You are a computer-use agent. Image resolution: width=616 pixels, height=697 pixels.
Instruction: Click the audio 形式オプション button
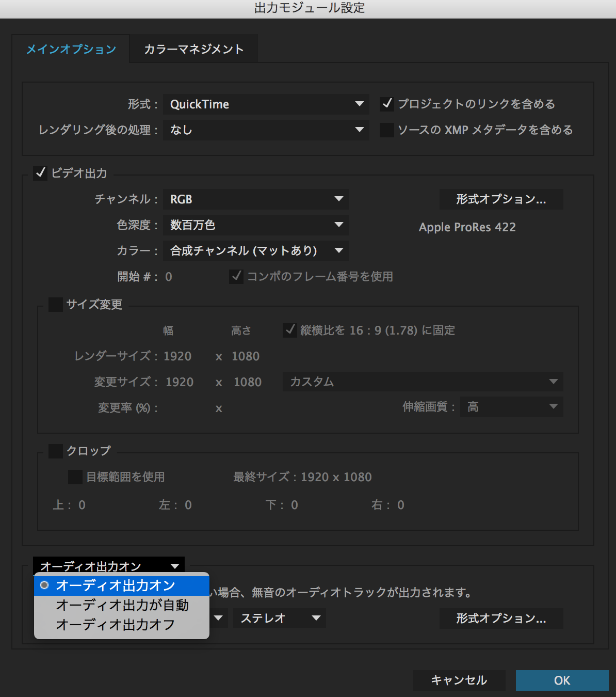pyautogui.click(x=501, y=619)
